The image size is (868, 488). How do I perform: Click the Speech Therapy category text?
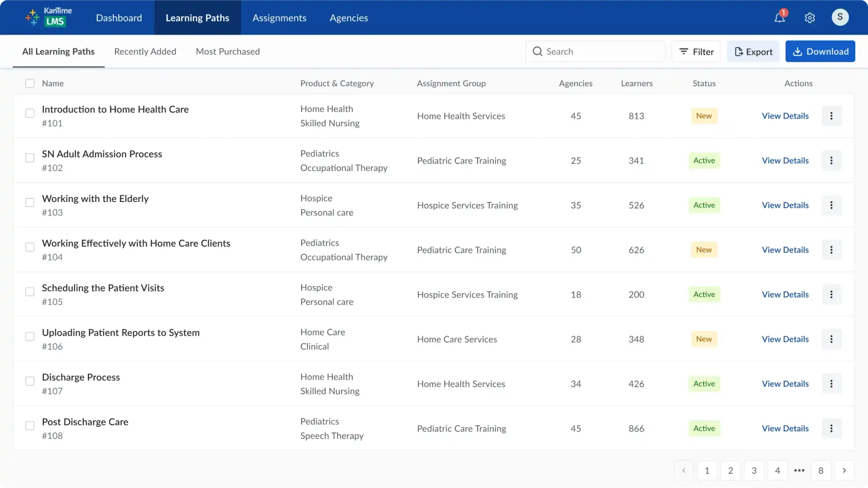tap(332, 436)
